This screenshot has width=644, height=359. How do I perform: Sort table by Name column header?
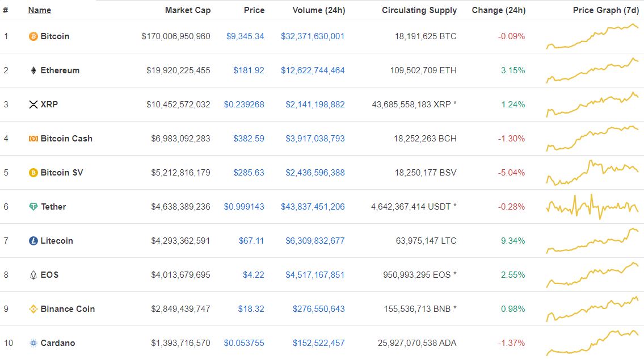click(39, 10)
